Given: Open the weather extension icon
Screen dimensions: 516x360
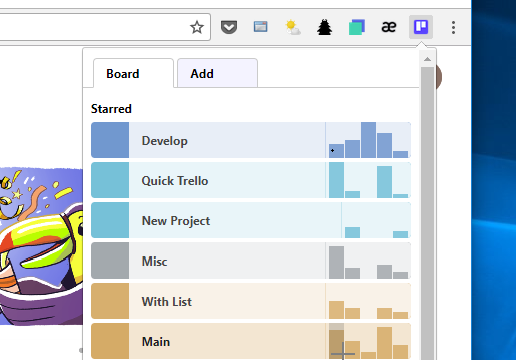Looking at the screenshot, I should click(293, 27).
